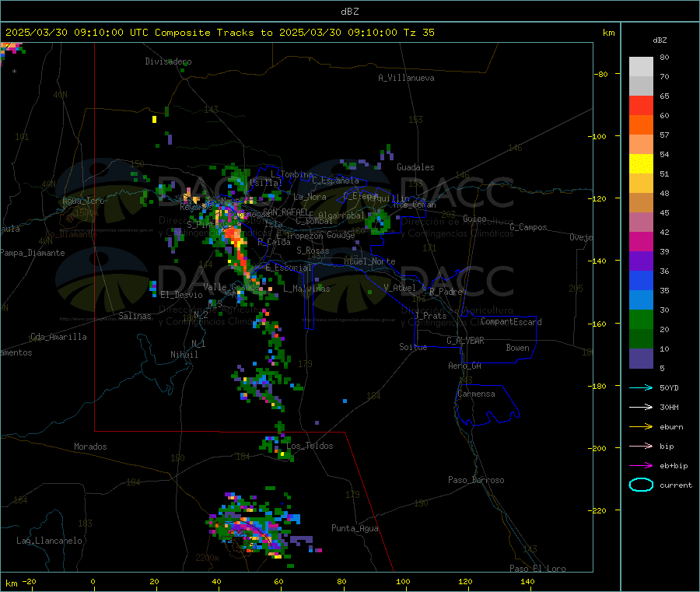Click the Pampa_Diamante map label
Image resolution: width=700 pixels, height=592 pixels.
(x=33, y=253)
